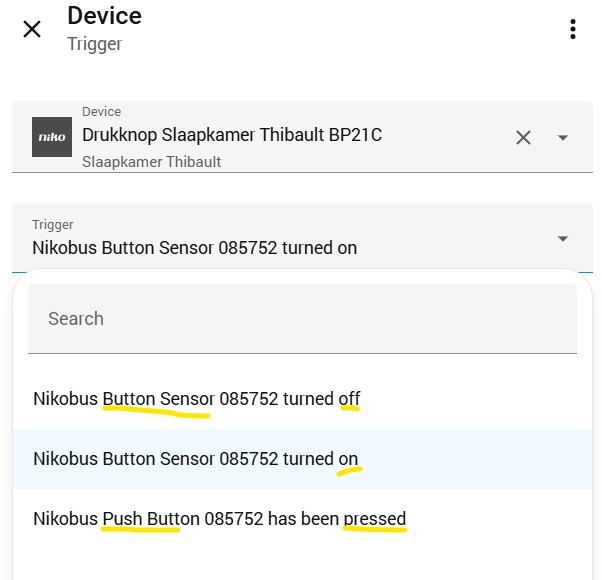Click the "Slaapkamer Thibault" area text
This screenshot has width=602, height=580.
coord(151,161)
